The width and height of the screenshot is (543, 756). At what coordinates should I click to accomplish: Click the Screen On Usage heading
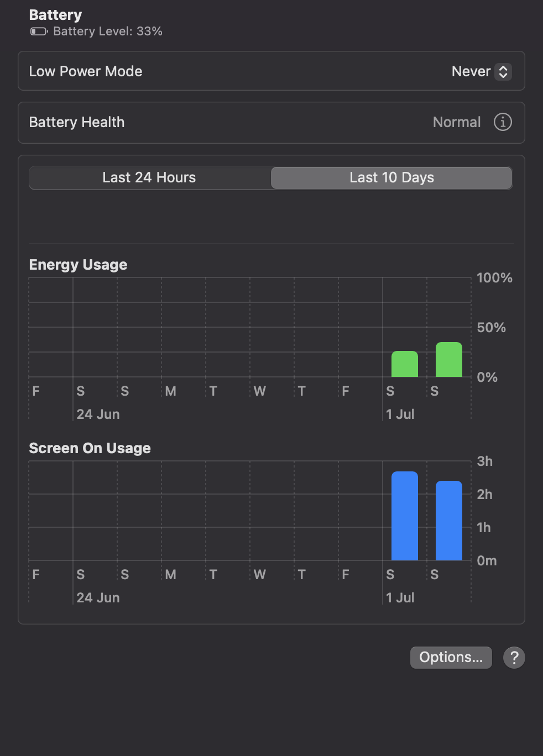90,448
